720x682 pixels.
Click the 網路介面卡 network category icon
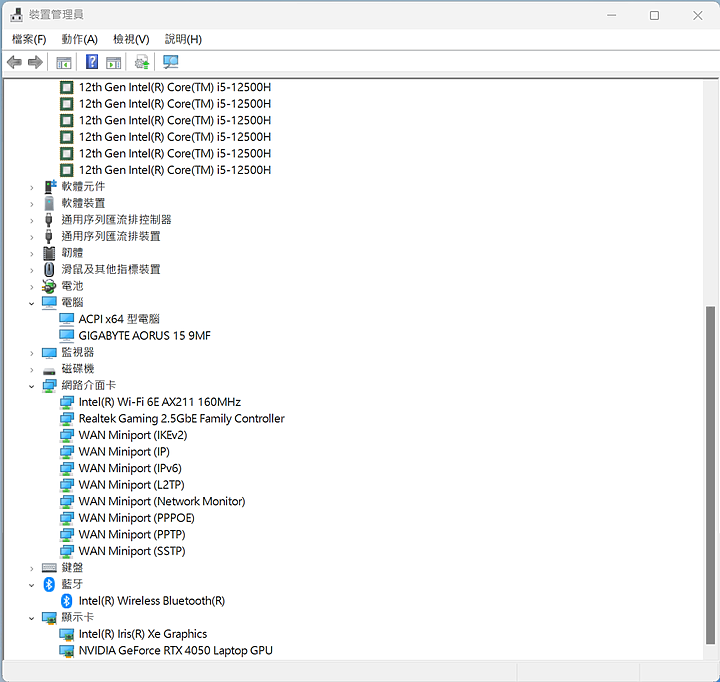[49, 386]
